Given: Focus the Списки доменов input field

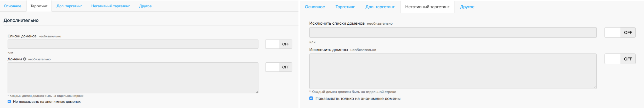Looking at the screenshot, I should [133, 44].
